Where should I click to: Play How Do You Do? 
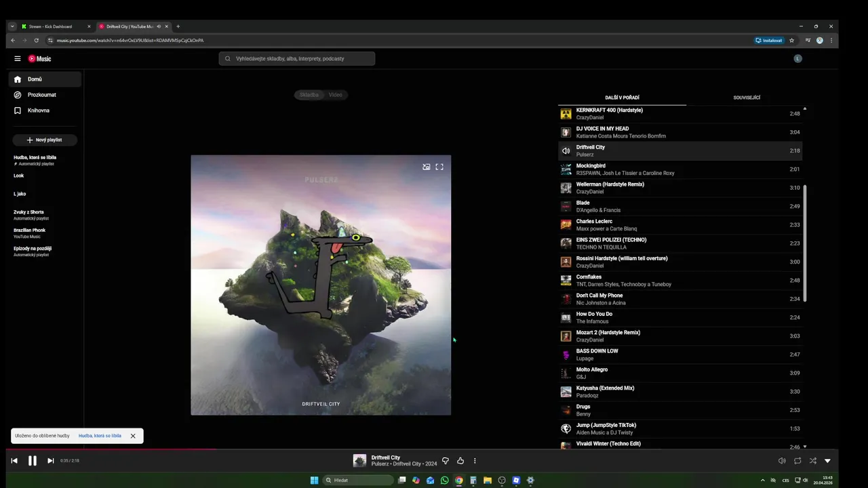680,317
